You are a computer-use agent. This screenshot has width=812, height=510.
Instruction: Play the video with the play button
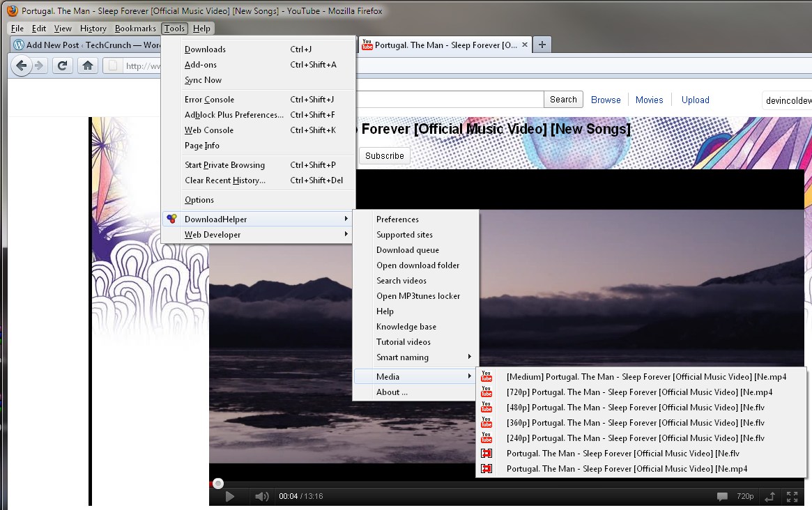[x=230, y=497]
